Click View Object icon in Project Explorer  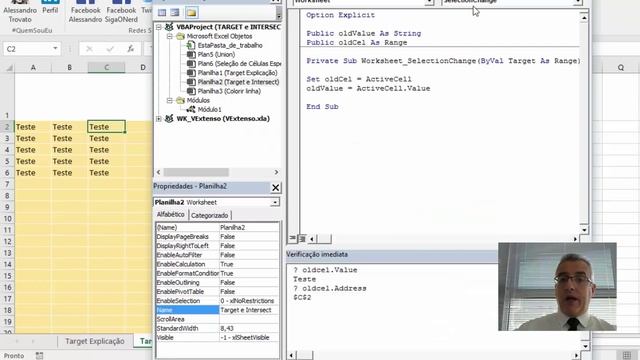coord(175,12)
